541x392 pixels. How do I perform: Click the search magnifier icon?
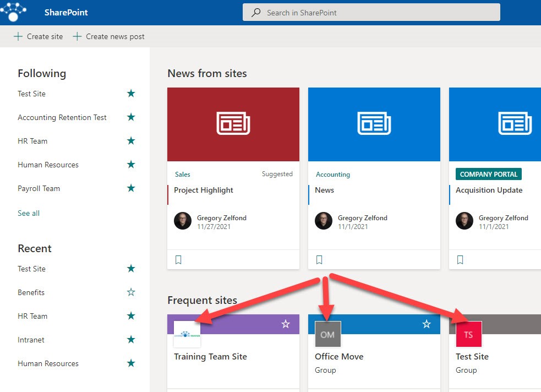(x=256, y=13)
